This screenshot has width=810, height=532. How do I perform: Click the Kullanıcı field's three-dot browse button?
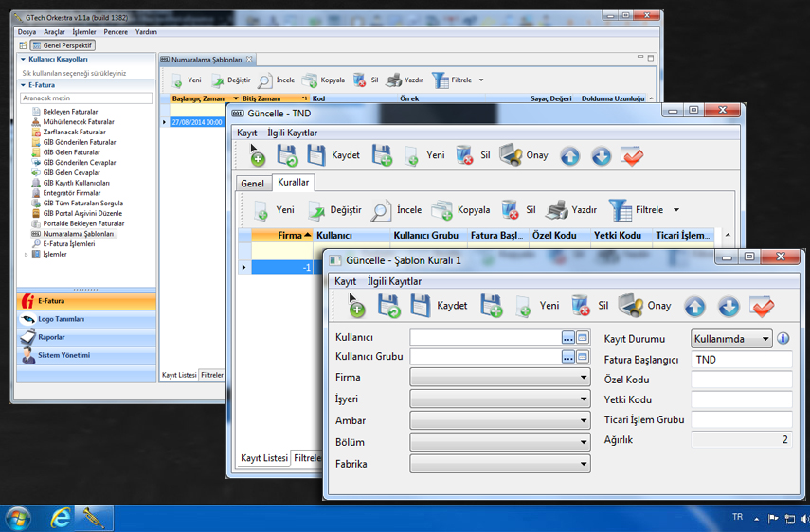click(x=567, y=337)
